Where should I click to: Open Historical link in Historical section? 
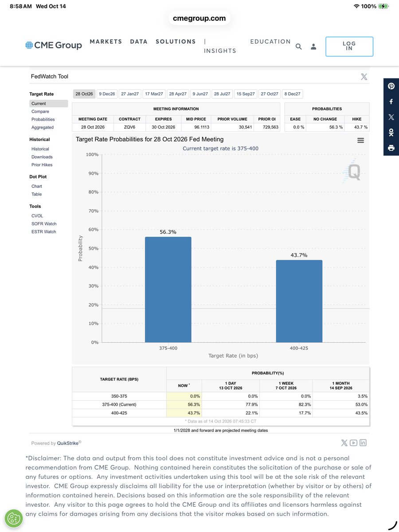tap(40, 149)
